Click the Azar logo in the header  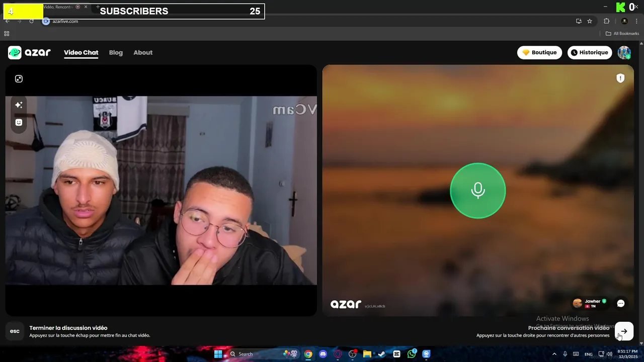tap(29, 52)
